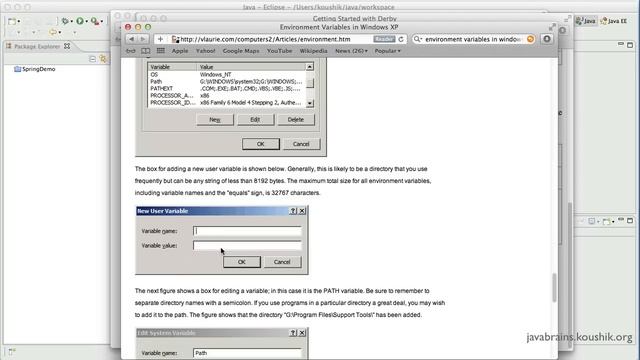Click the External Tools run icon
This screenshot has height=360, width=640.
point(95,21)
